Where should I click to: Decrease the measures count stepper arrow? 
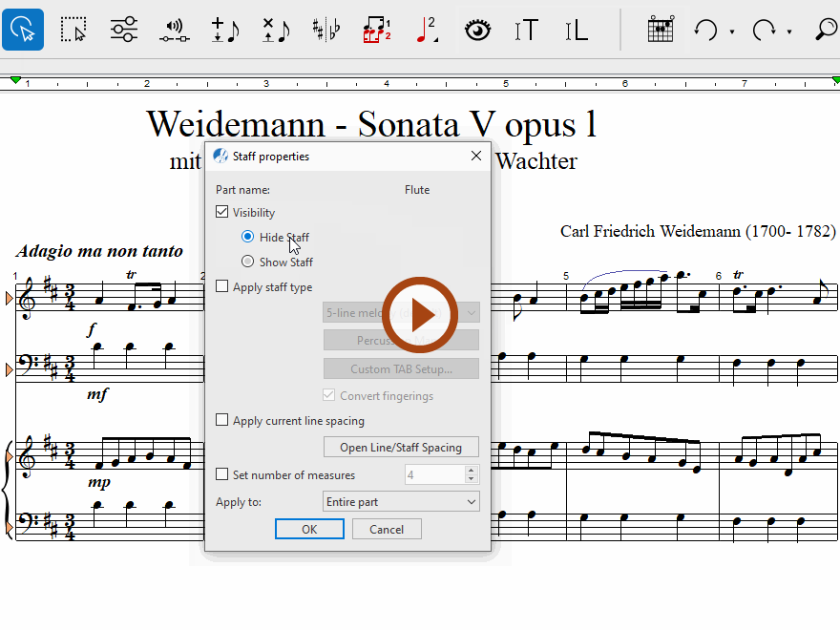(x=471, y=479)
